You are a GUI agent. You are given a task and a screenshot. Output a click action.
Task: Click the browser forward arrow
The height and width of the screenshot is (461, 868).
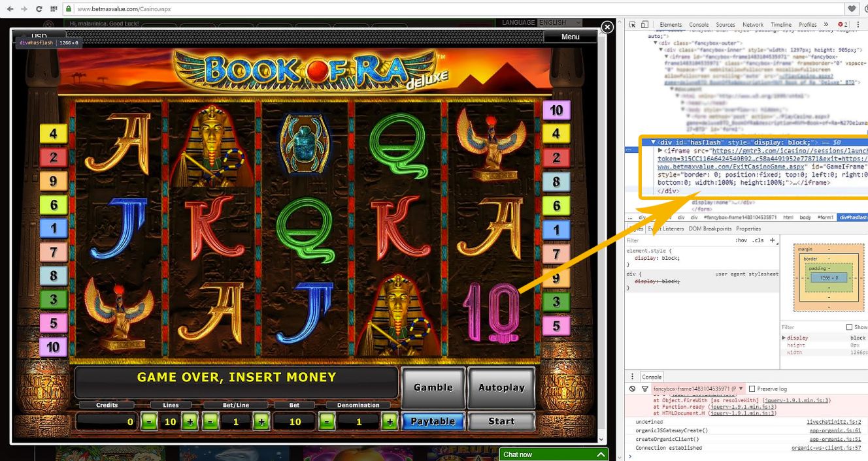click(24, 9)
